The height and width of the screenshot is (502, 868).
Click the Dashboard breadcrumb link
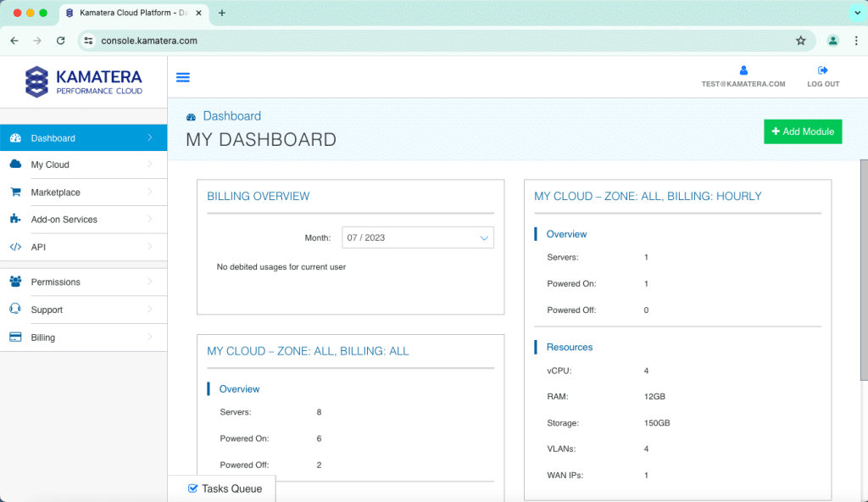click(x=232, y=116)
